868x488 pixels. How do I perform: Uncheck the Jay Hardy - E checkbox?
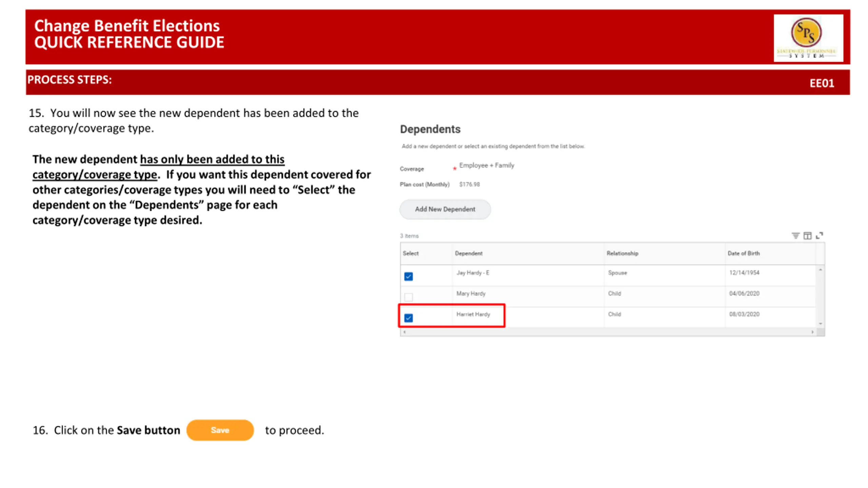click(x=409, y=277)
